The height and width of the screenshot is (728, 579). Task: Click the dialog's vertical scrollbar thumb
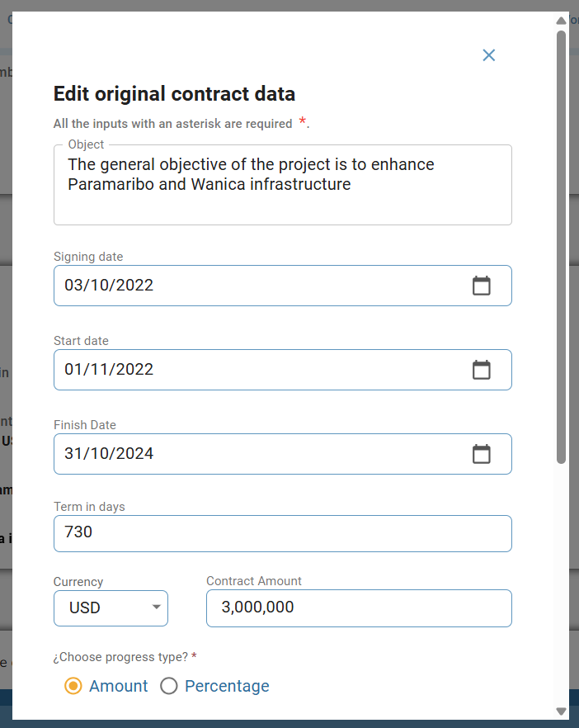click(x=562, y=248)
